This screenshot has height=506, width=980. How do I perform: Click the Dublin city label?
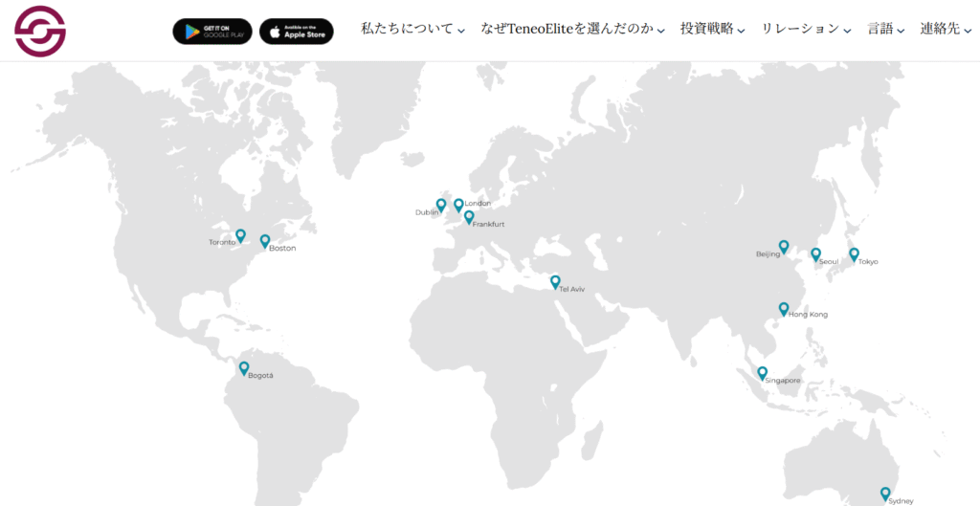(x=427, y=212)
